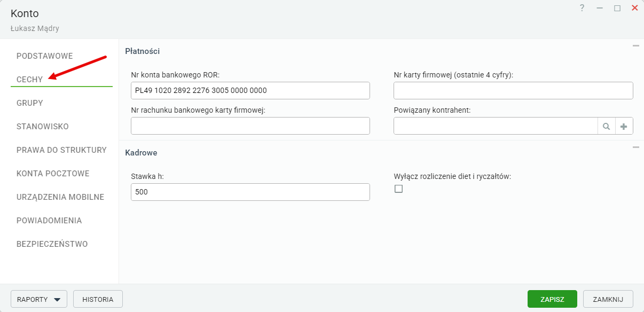Click the ZAMKNIJ button

pos(608,299)
